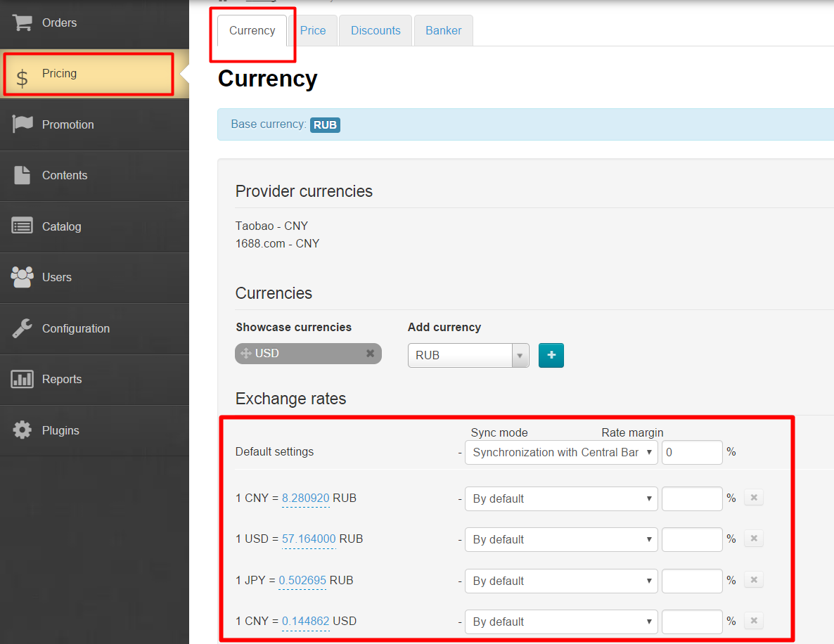834x644 pixels.
Task: Click the Contents document icon
Action: point(23,175)
